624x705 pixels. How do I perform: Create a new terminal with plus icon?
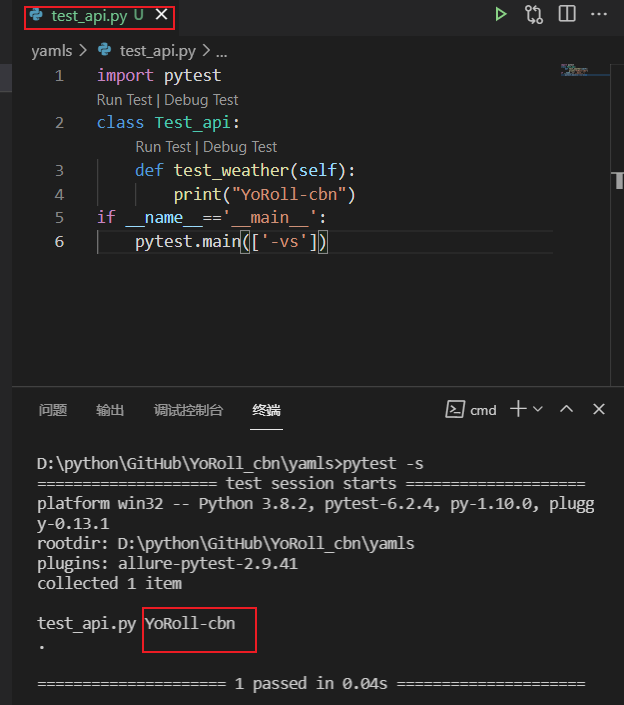[x=518, y=409]
